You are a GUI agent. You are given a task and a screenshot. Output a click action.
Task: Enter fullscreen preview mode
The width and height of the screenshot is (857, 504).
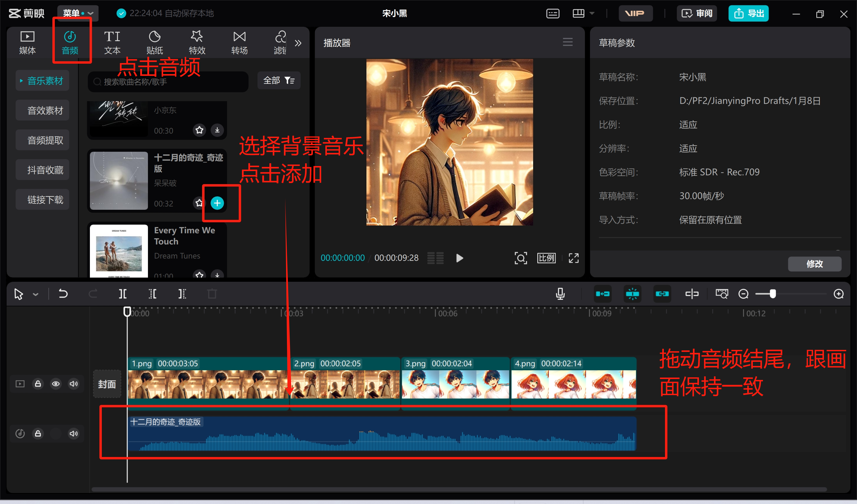point(574,258)
